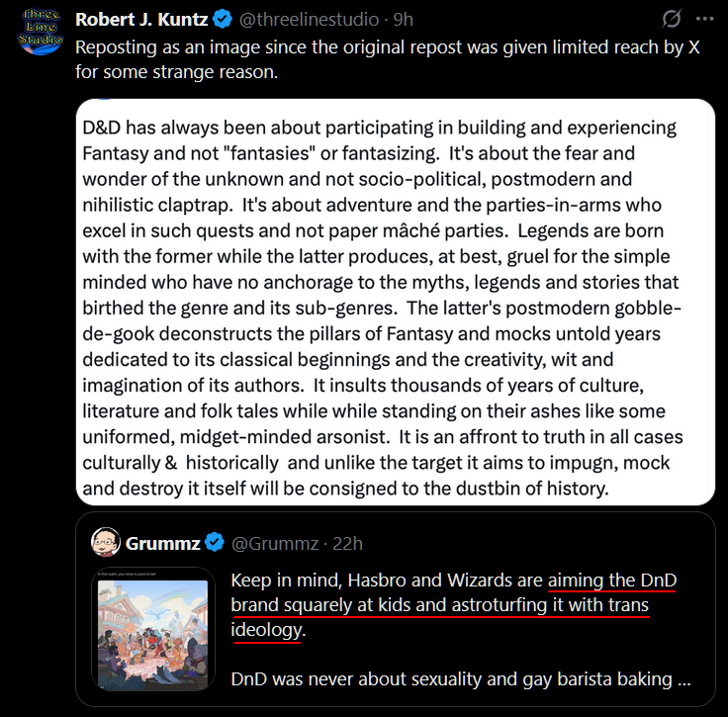Open the @Grummz handle link

point(275,543)
